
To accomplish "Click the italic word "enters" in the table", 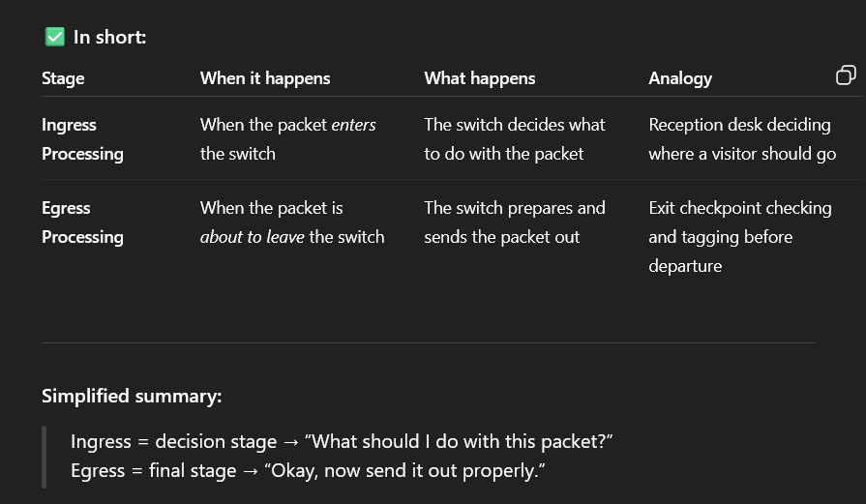I will click(353, 125).
